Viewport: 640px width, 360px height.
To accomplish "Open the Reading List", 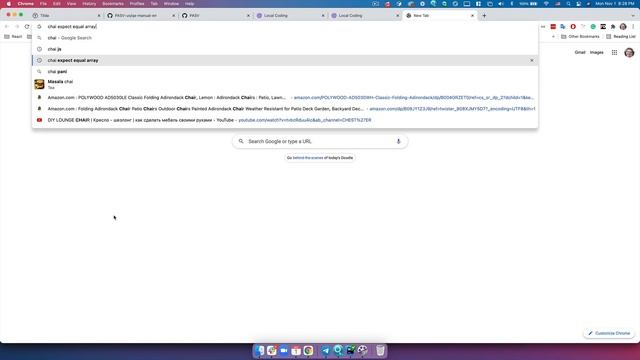I will (620, 37).
